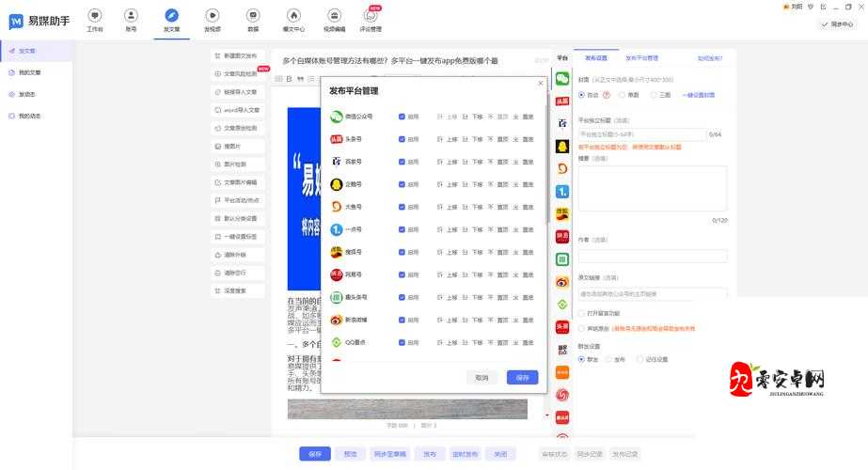868x470 pixels.
Task: Click 搜图片 tool in the tools list
Action: coord(238,146)
